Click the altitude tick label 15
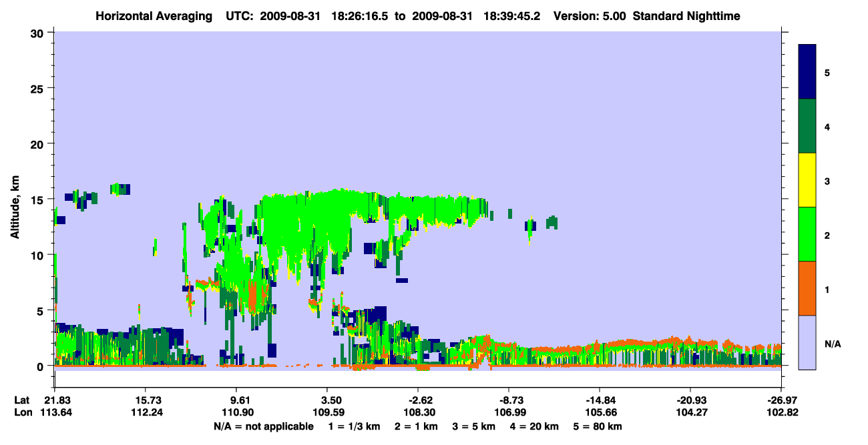 [x=39, y=199]
